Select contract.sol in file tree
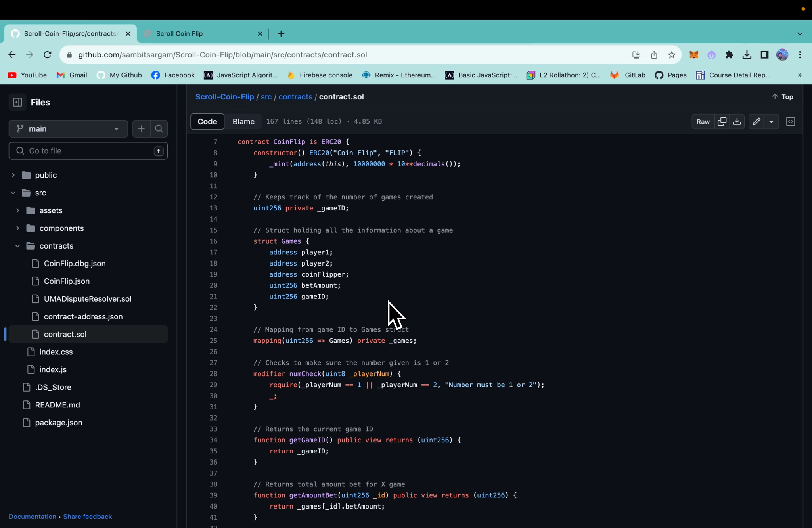812x528 pixels. pyautogui.click(x=88, y=334)
